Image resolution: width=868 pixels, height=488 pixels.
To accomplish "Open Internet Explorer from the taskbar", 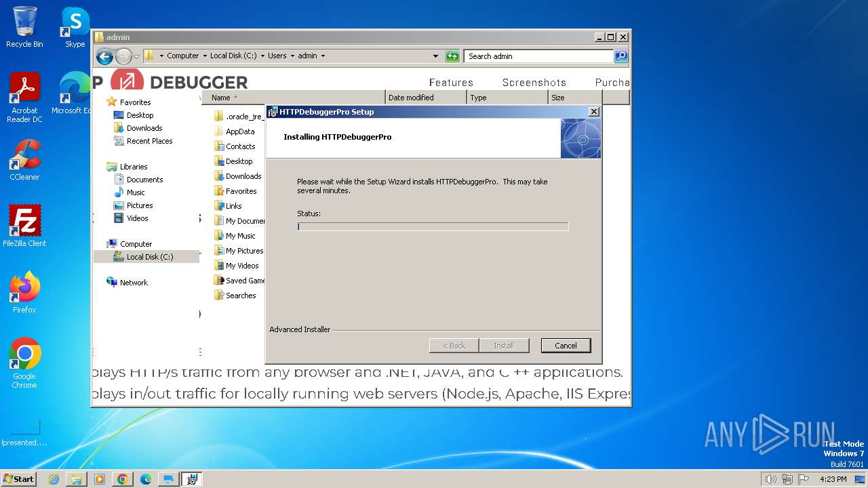I will click(54, 479).
